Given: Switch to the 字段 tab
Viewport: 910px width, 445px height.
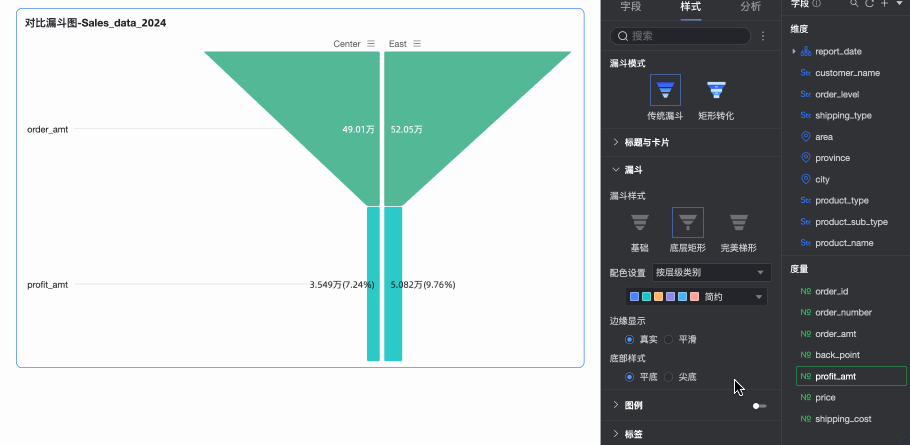Looking at the screenshot, I should (631, 6).
